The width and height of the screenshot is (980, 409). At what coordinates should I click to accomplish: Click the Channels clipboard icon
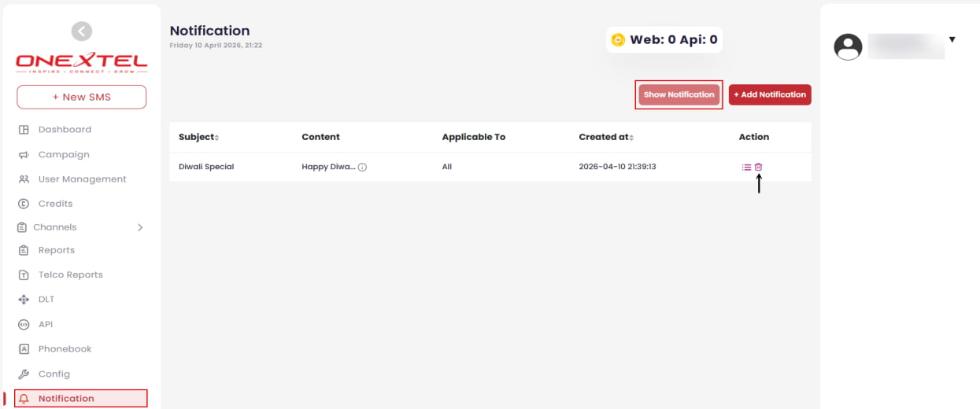click(x=22, y=227)
